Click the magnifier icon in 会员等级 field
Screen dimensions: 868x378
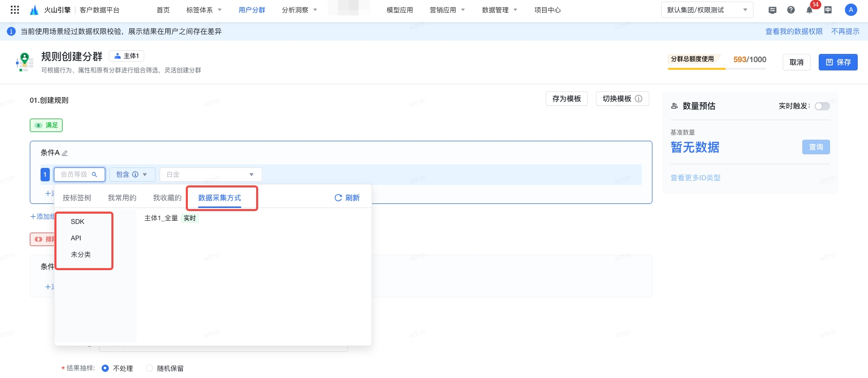pyautogui.click(x=94, y=175)
